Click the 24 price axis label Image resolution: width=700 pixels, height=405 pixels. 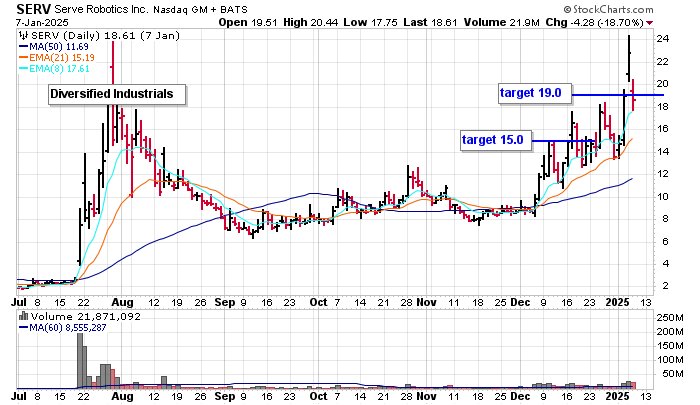663,39
